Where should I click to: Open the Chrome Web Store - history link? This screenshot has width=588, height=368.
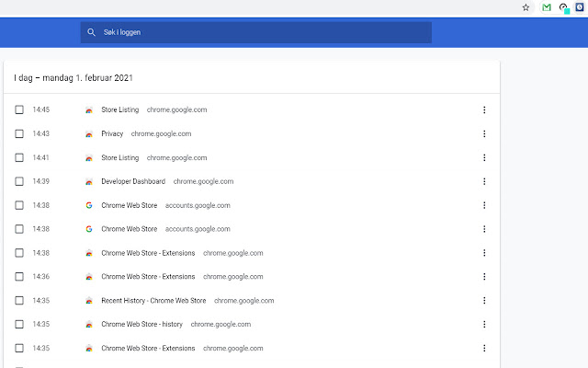(141, 324)
